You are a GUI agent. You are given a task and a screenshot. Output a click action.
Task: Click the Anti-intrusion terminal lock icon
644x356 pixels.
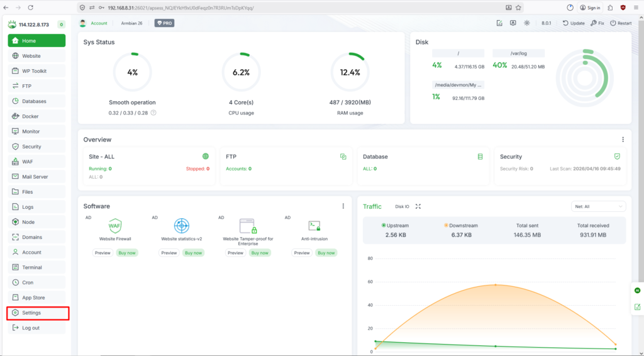[x=314, y=226]
